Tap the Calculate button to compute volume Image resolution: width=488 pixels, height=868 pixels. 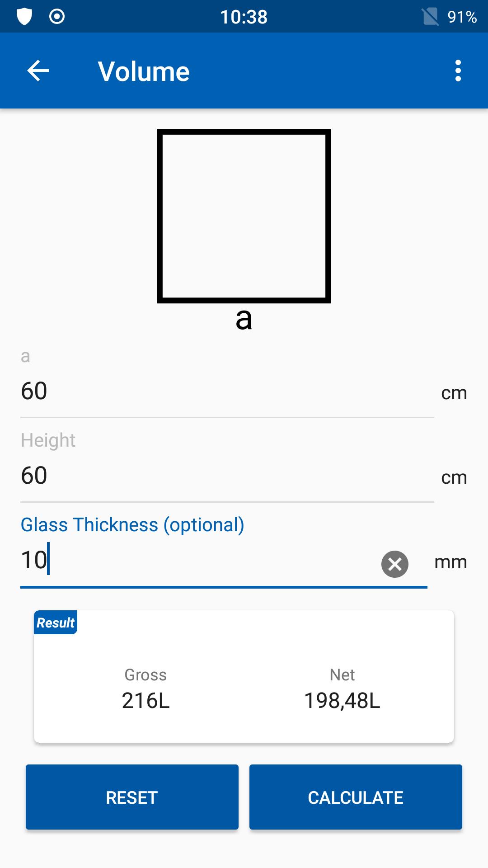(355, 797)
